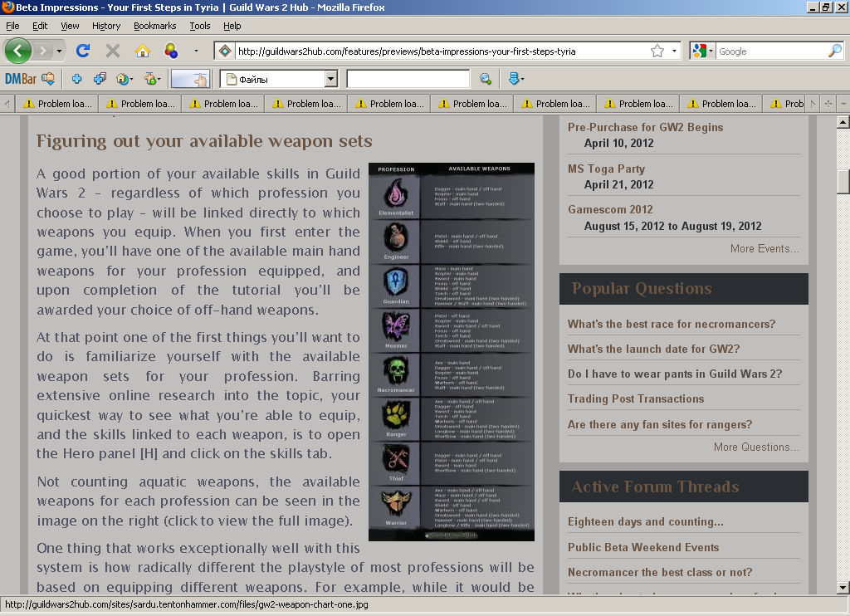The image size is (850, 616).
Task: Click the Google search engine icon
Action: coord(699,51)
